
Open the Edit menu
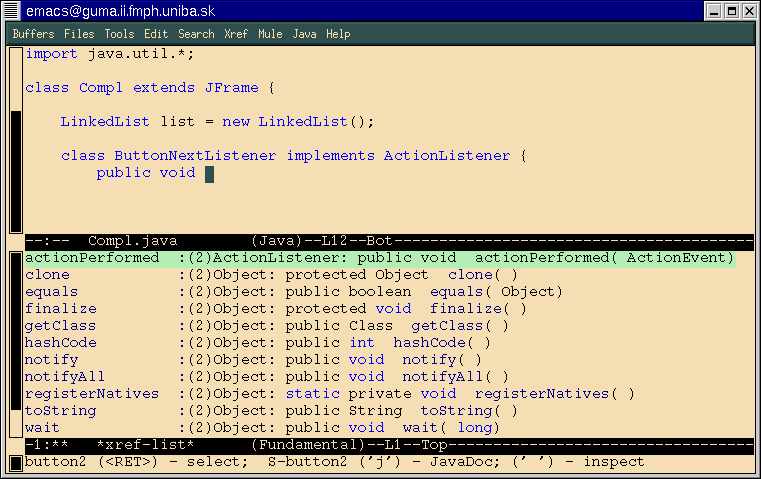[156, 34]
